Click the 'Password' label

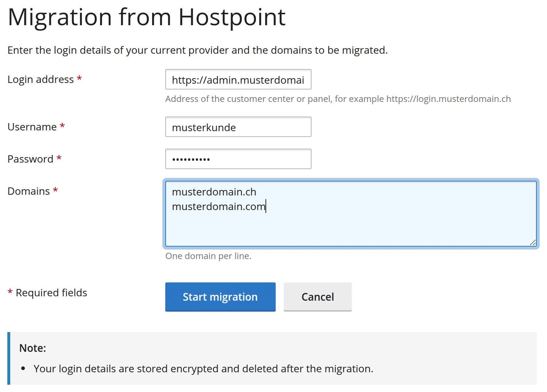click(x=30, y=159)
